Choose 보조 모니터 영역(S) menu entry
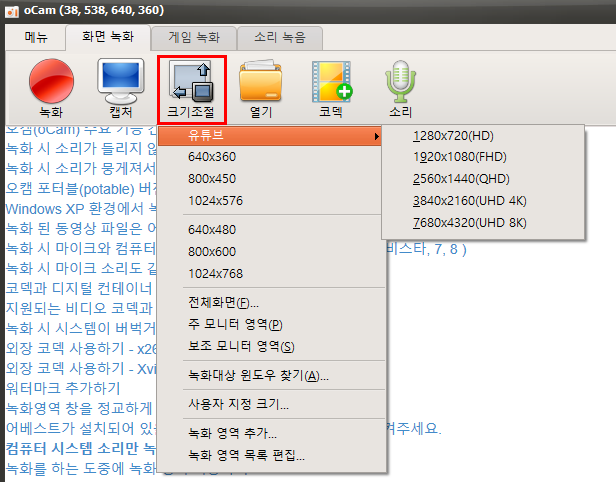This screenshot has height=482, width=616. coord(270,346)
